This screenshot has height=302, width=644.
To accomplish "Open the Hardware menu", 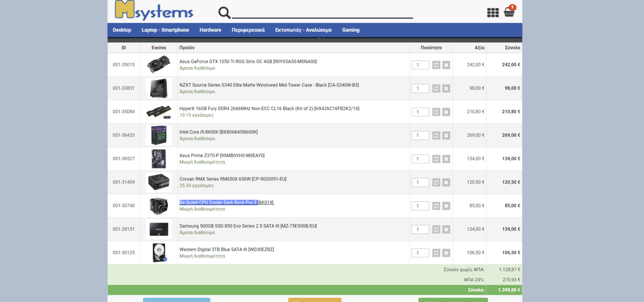I will point(210,30).
